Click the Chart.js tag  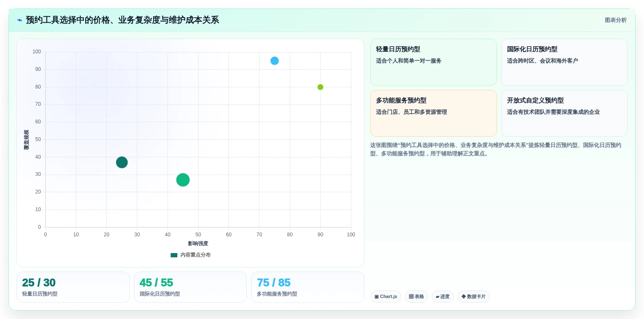coord(386,297)
